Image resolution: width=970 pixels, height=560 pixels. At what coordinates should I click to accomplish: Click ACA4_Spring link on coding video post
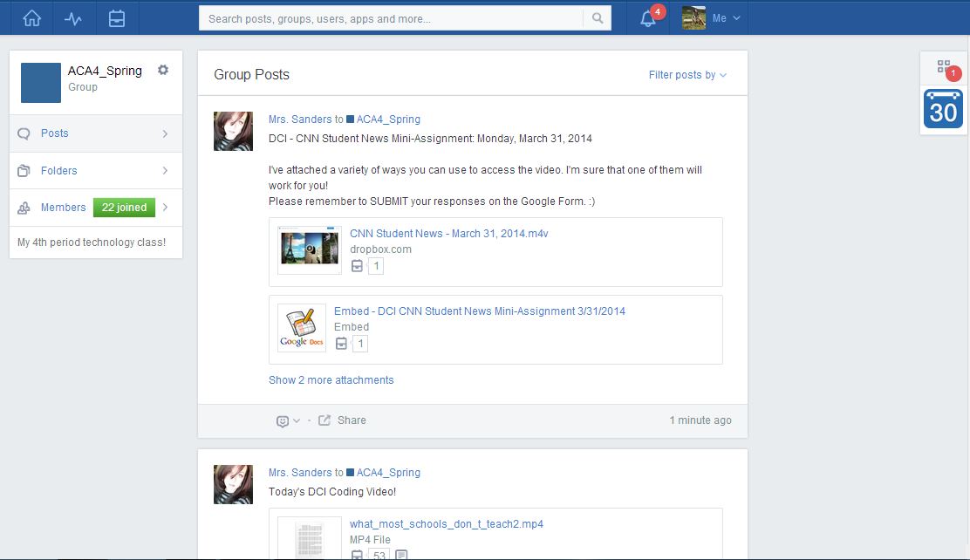(388, 473)
